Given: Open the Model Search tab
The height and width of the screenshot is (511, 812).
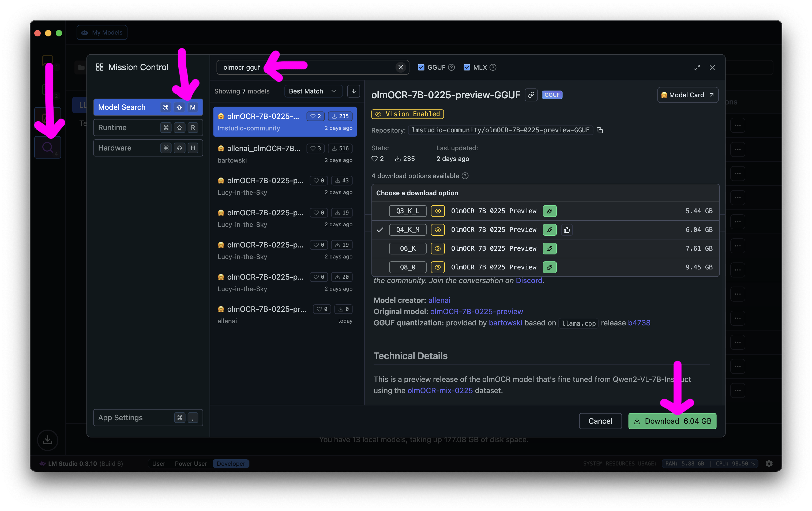Looking at the screenshot, I should 148,107.
